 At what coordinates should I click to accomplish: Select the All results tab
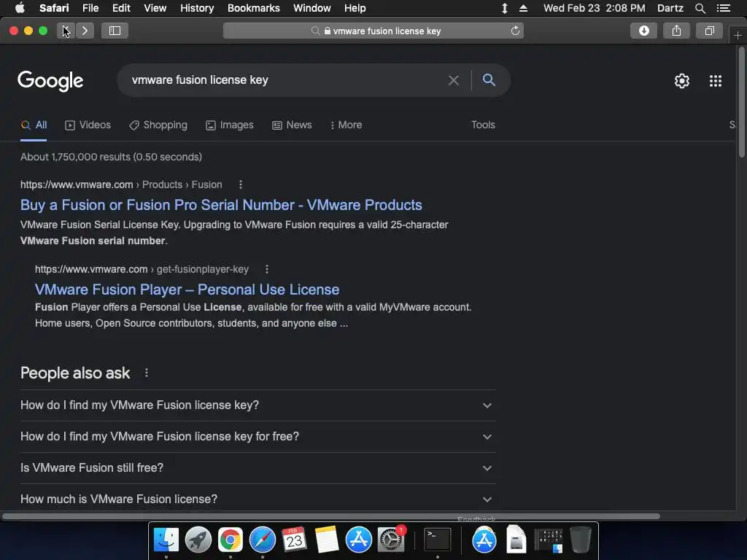[x=34, y=125]
